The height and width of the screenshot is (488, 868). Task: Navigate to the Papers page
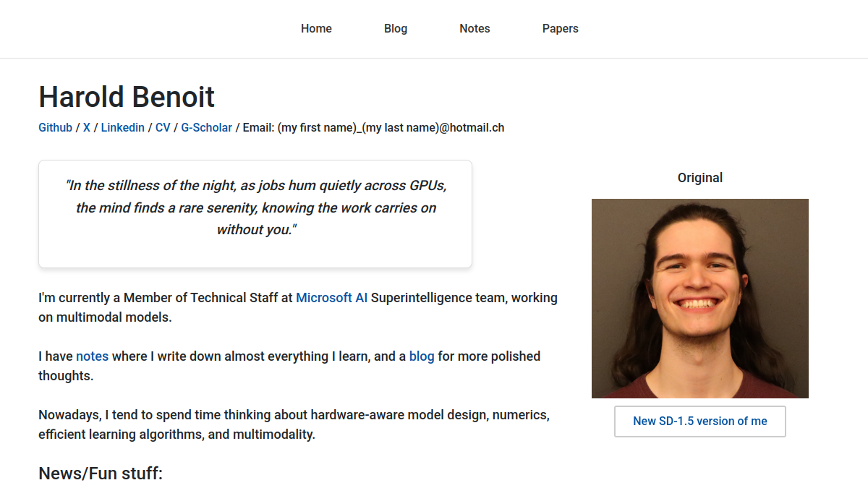coord(561,29)
